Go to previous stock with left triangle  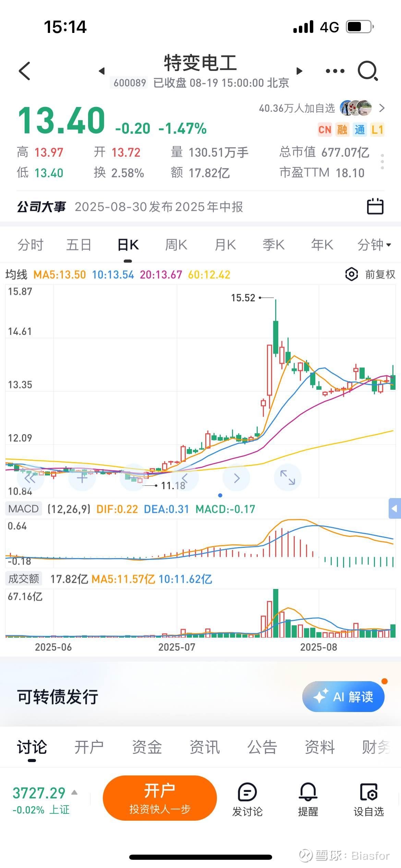(x=101, y=71)
